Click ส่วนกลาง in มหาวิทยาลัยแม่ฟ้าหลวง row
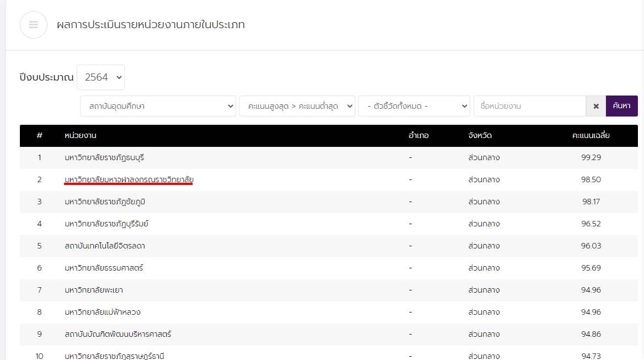Image resolution: width=644 pixels, height=360 pixels. pos(484,313)
